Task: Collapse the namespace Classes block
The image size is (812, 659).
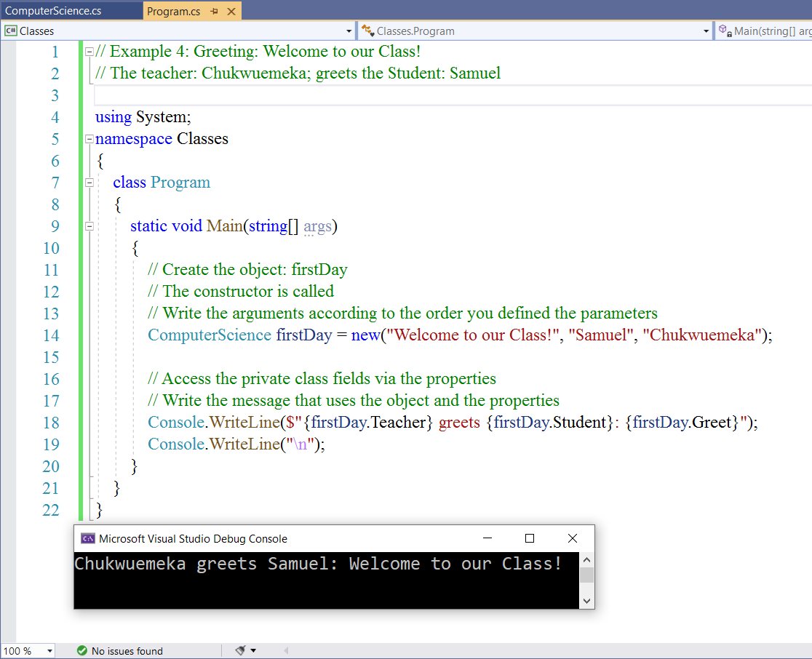Action: (x=89, y=139)
